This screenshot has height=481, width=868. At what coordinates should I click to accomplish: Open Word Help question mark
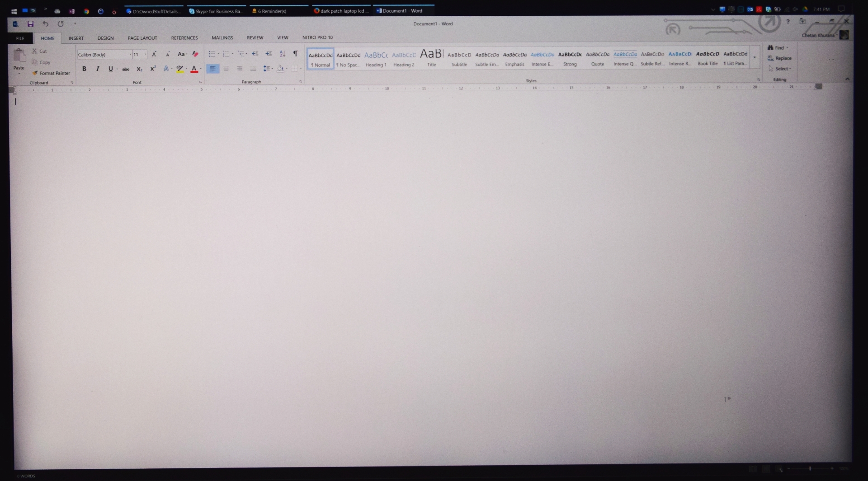pos(788,22)
